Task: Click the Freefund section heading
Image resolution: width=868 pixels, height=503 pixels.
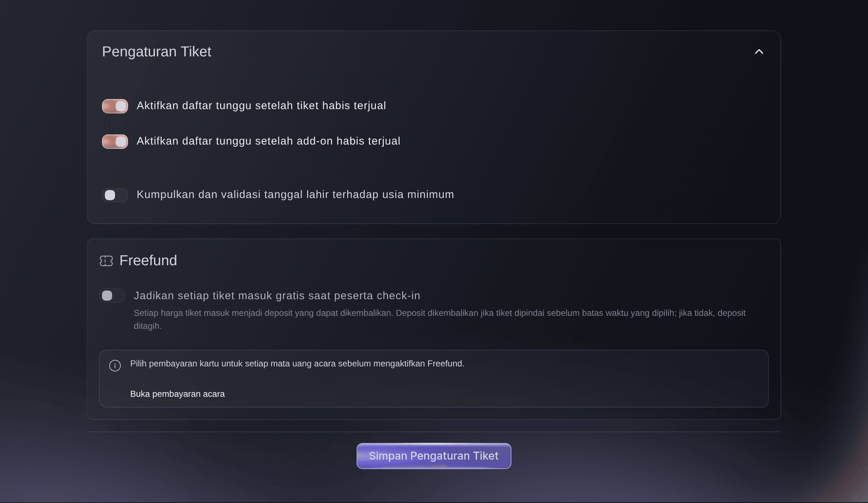Action: [x=148, y=261]
